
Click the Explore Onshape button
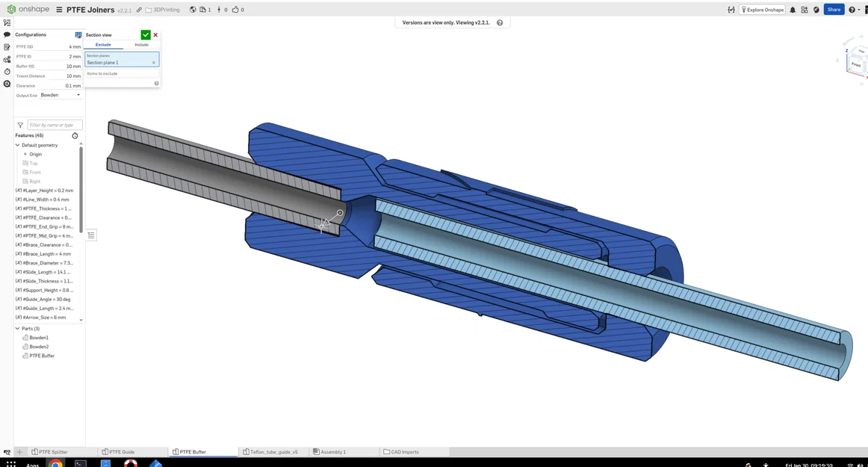coord(762,10)
